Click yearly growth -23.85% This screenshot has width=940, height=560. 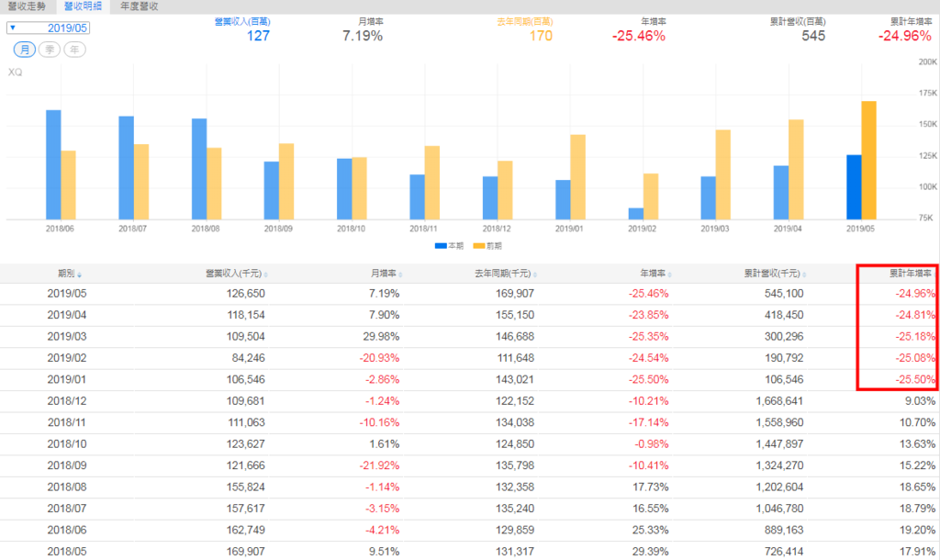pyautogui.click(x=649, y=316)
